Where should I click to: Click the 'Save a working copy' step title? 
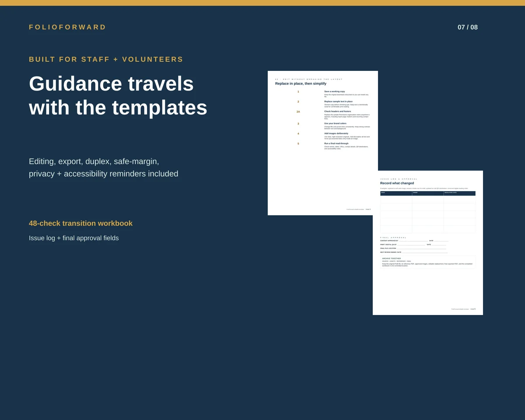click(x=335, y=91)
